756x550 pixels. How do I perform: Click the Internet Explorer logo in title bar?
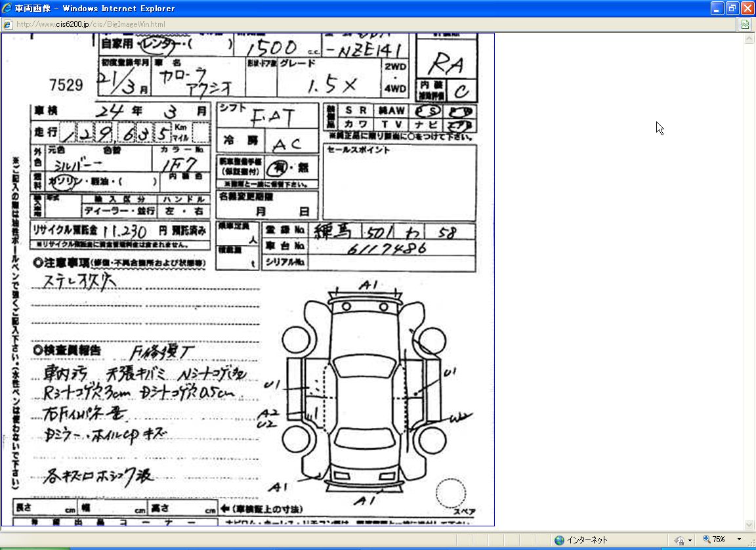coord(7,9)
